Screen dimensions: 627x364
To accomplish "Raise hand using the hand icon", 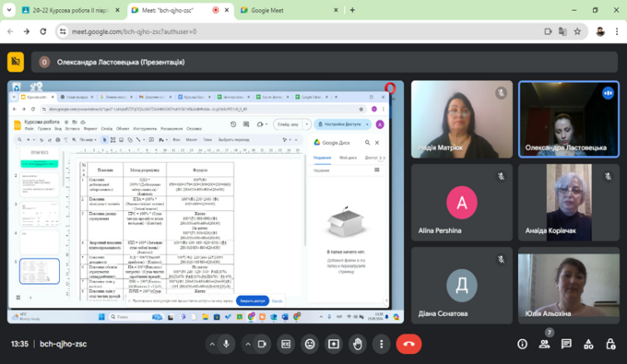I will point(358,344).
